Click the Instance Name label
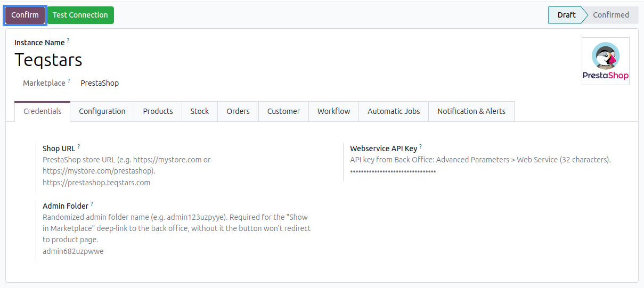Image resolution: width=644 pixels, height=288 pixels. pos(39,43)
